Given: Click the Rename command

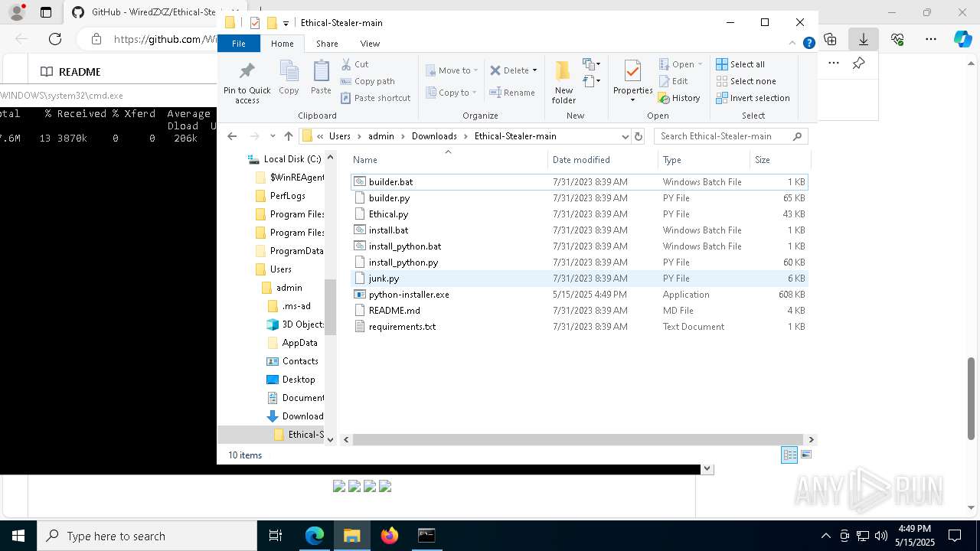Looking at the screenshot, I should pos(512,93).
